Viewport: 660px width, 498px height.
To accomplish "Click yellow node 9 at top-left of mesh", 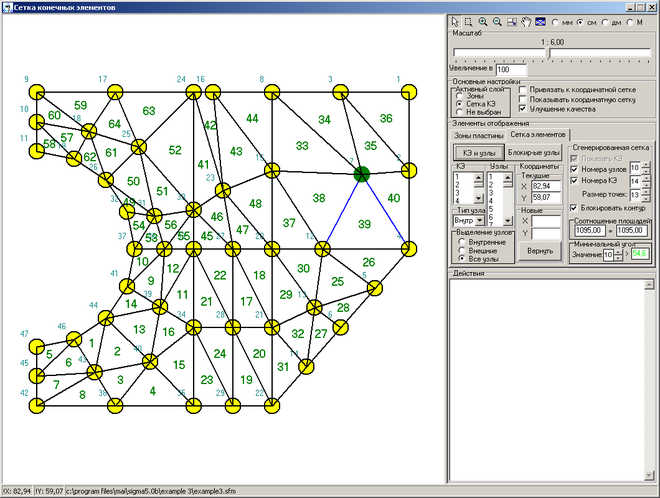I will point(37,92).
